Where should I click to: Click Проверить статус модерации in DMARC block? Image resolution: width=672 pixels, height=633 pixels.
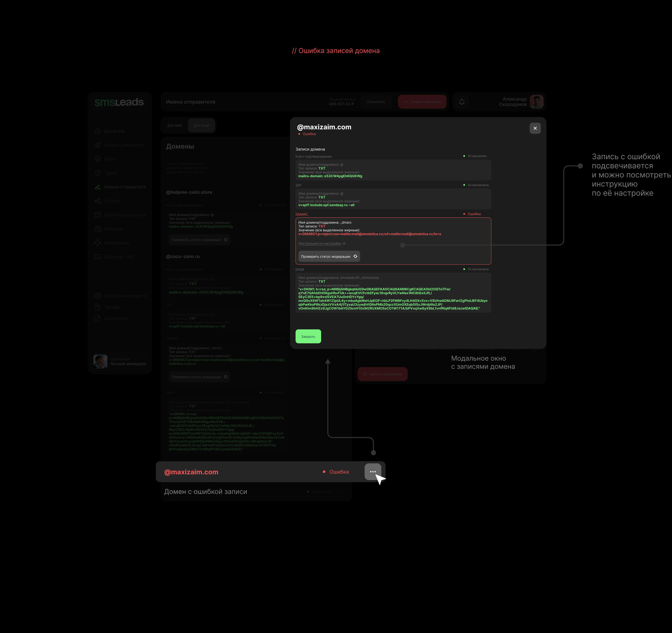pos(329,256)
